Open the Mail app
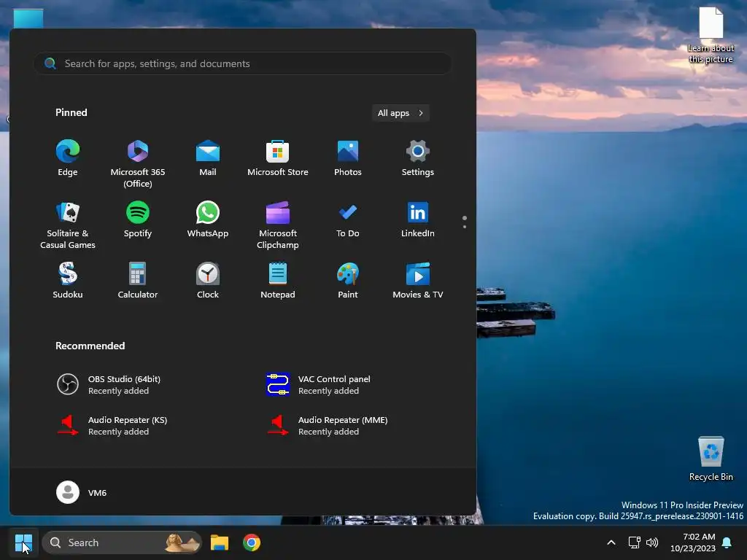The image size is (747, 560). (x=208, y=158)
